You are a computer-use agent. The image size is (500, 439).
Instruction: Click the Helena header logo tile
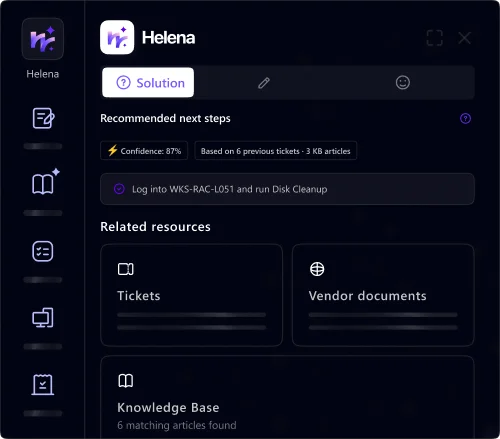[x=117, y=37]
